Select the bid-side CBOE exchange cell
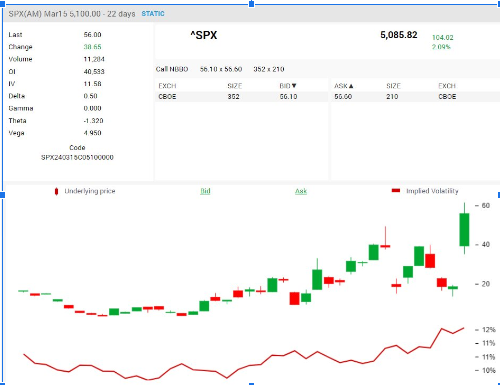The width and height of the screenshot is (500, 385). tap(167, 97)
